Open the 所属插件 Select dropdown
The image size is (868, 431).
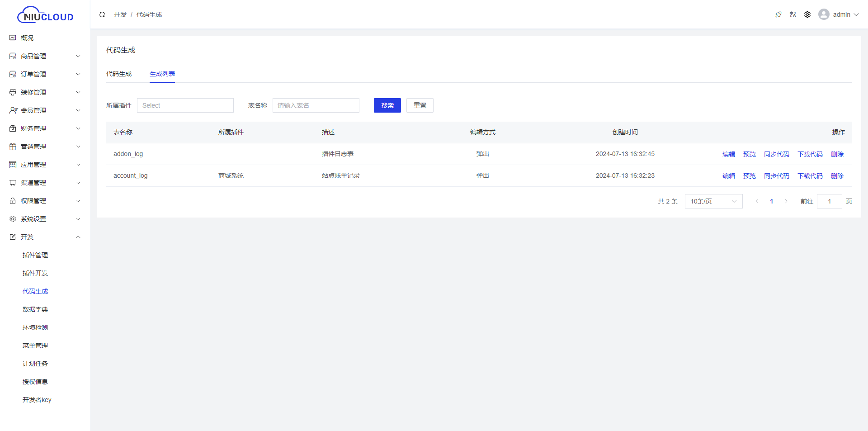pos(185,105)
